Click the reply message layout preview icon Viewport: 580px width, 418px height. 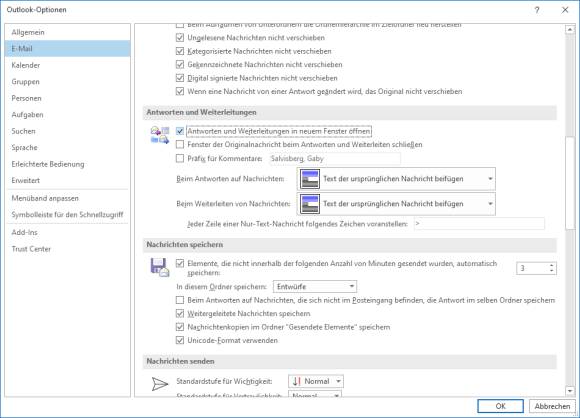point(310,179)
